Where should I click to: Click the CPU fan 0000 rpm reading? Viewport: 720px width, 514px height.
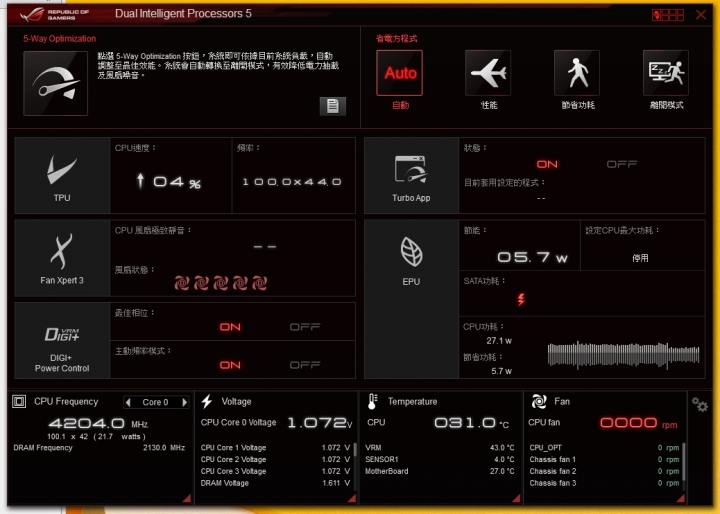click(x=639, y=423)
